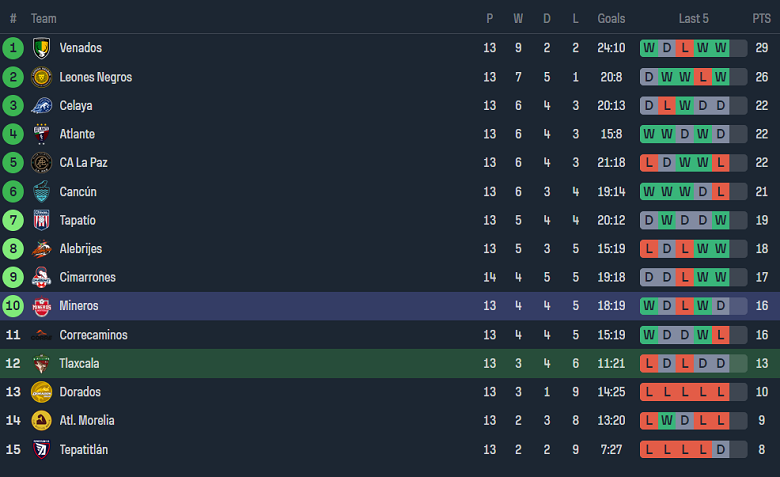Click the Mineros team crest icon
The height and width of the screenshot is (477, 780).
(41, 306)
